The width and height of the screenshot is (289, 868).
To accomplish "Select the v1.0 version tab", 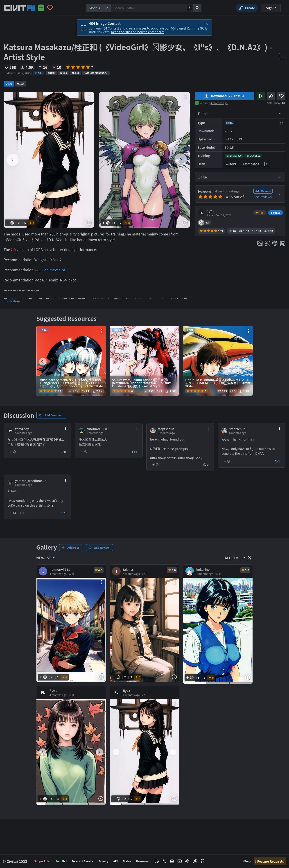I will pos(20,84).
